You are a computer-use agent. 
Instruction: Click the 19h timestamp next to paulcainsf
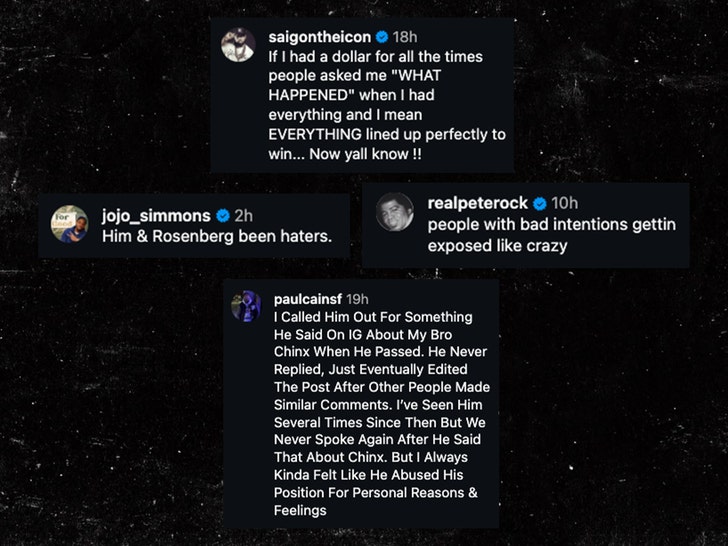tap(358, 299)
